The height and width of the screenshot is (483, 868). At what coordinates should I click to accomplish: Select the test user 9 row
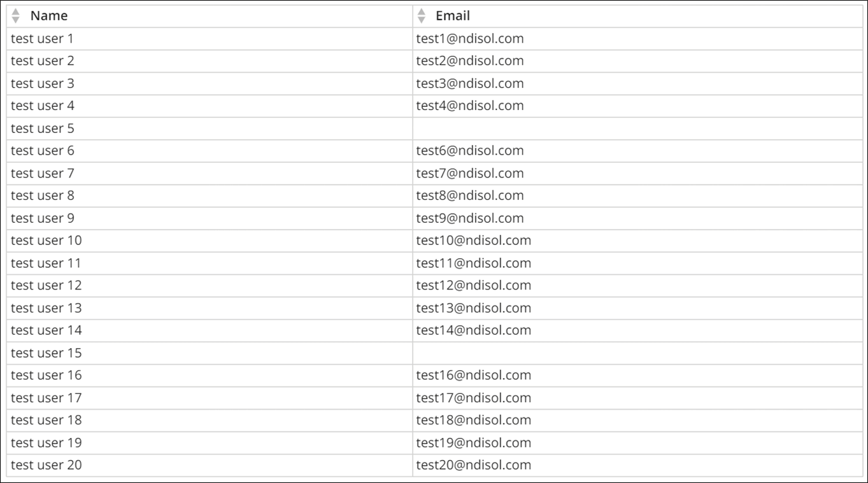(434, 218)
